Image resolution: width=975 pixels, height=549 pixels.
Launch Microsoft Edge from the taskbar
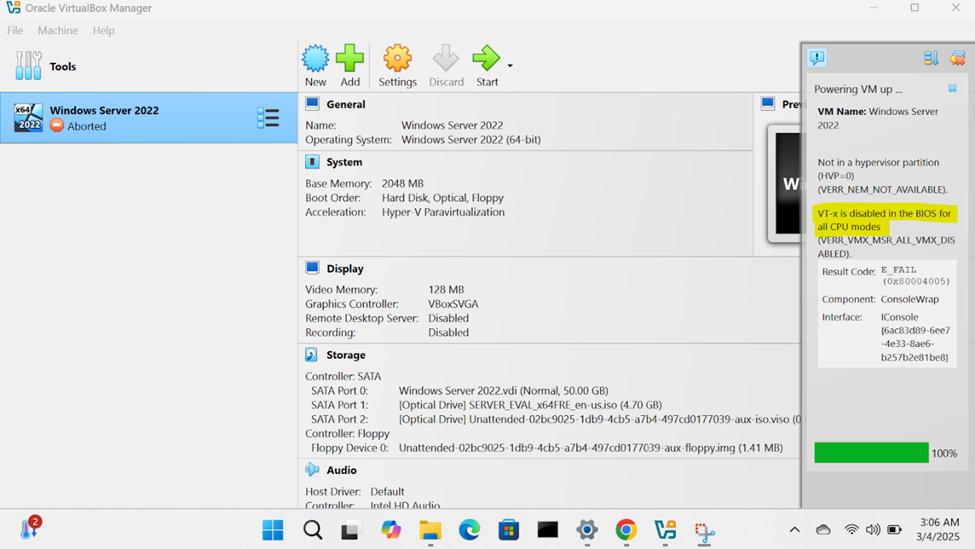tap(469, 530)
